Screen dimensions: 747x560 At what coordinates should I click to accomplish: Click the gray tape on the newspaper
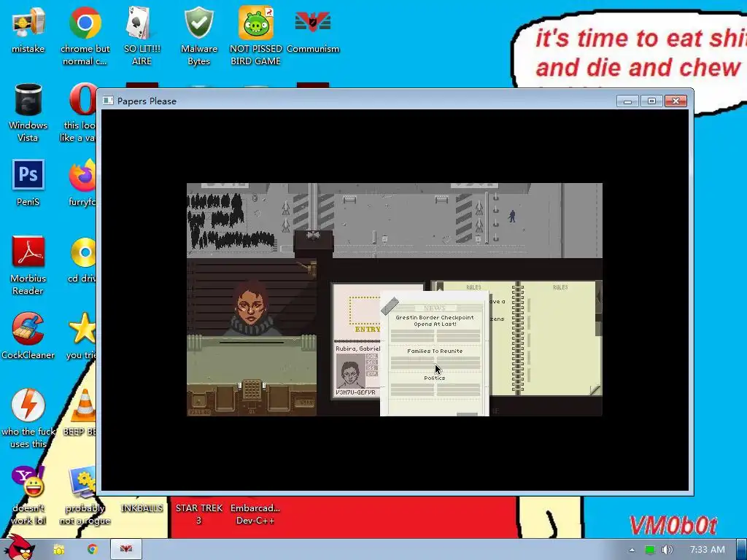390,306
